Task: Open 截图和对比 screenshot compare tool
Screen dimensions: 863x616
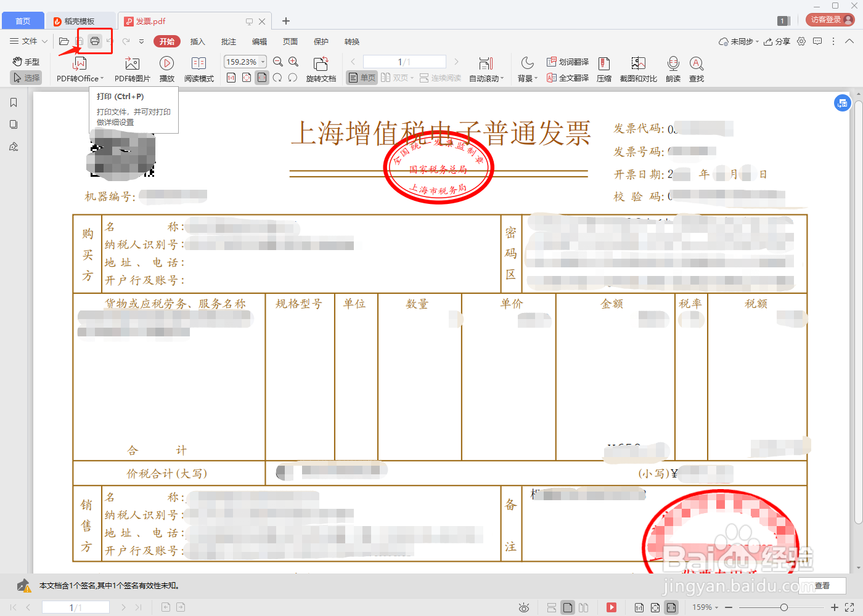Action: click(x=639, y=70)
